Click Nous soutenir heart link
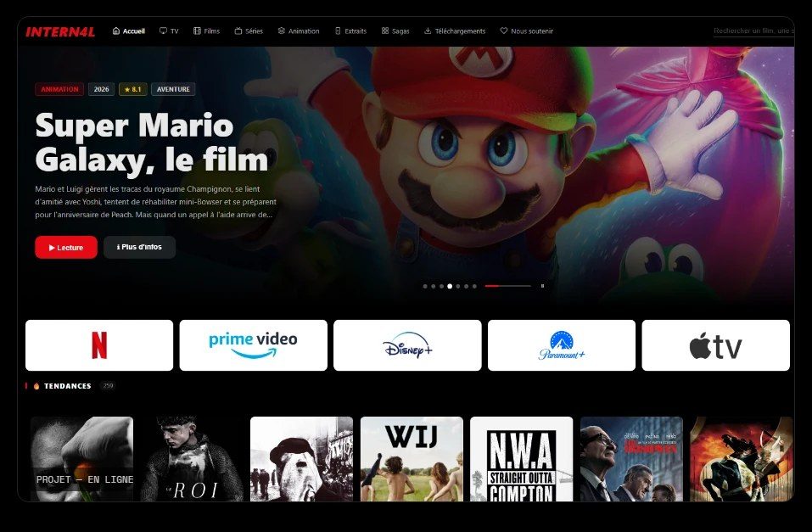This screenshot has height=532, width=812. (527, 31)
